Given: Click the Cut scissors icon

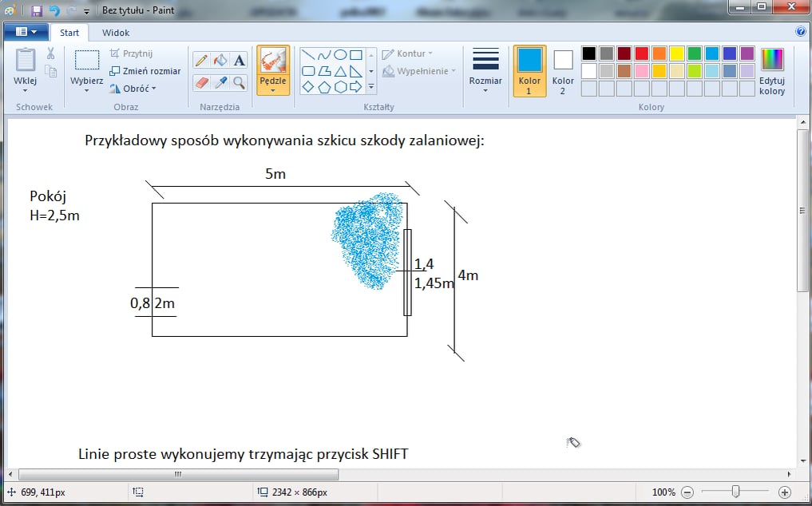Looking at the screenshot, I should click(50, 53).
